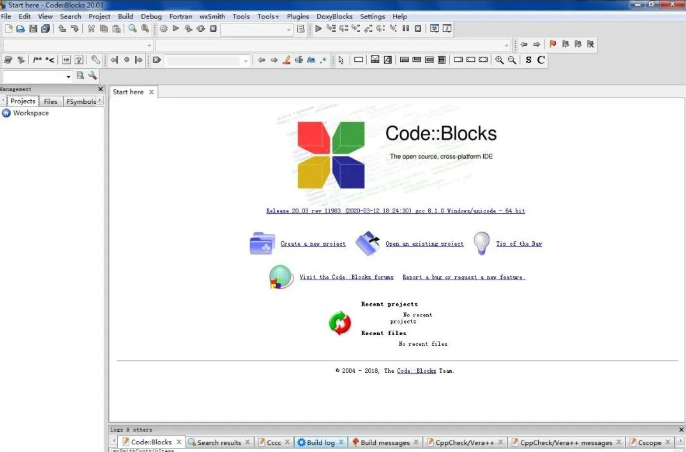The height and width of the screenshot is (452, 686).
Task: Open the DoxyBlocks menu
Action: 334,16
